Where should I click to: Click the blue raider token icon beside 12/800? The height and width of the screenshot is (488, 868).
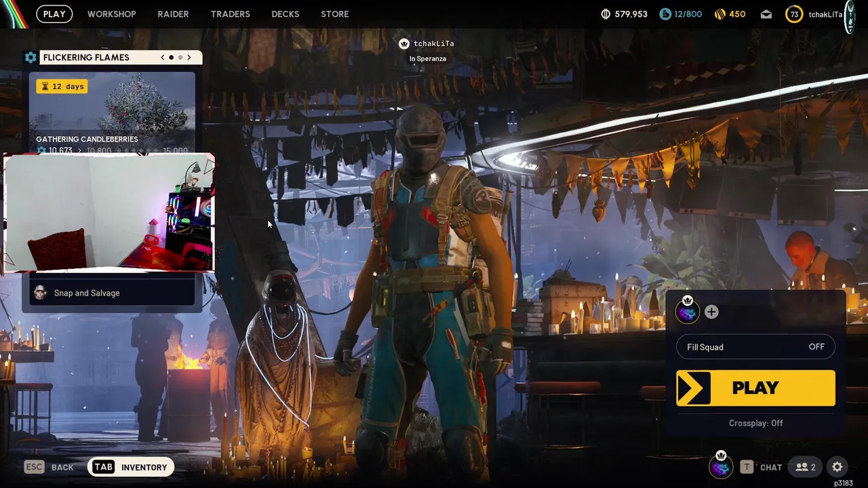pyautogui.click(x=665, y=14)
